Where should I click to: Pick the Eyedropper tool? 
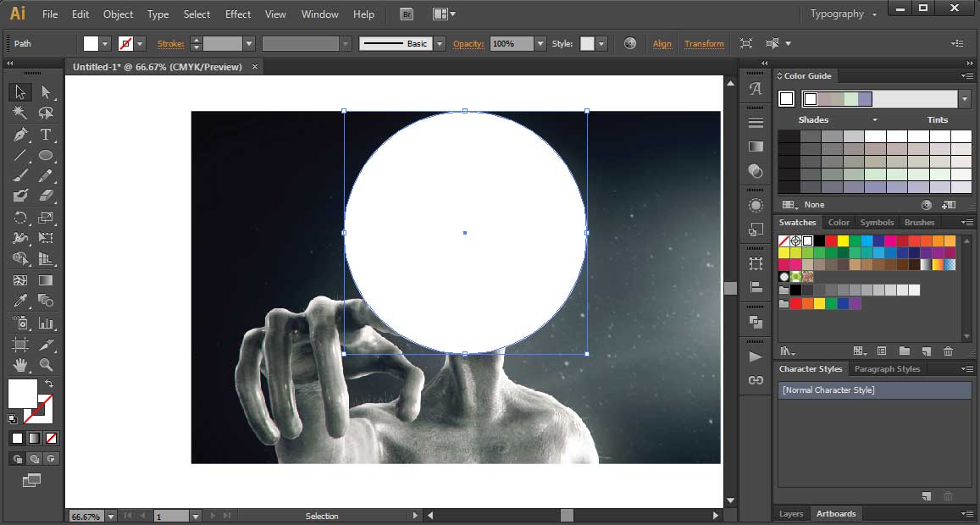coord(19,301)
